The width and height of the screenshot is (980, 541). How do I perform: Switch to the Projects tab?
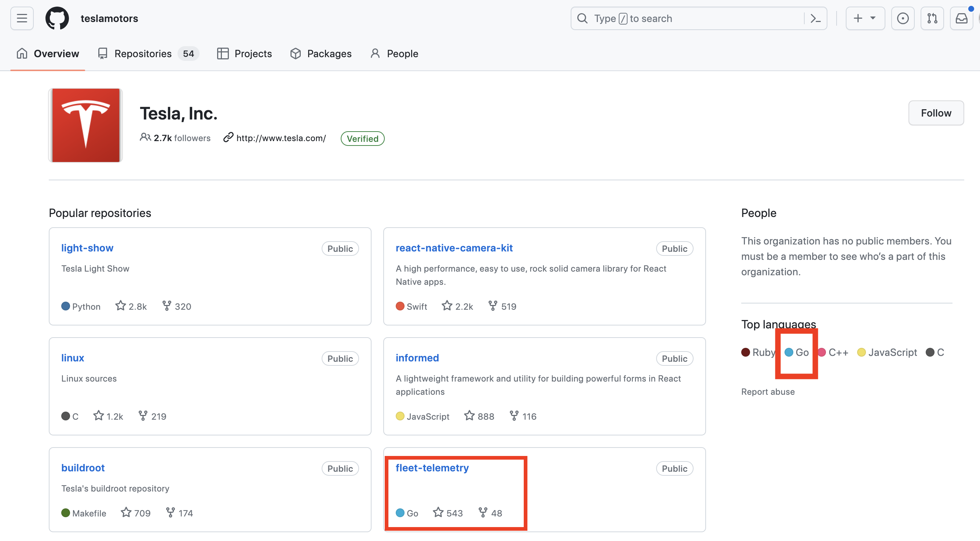tap(244, 54)
